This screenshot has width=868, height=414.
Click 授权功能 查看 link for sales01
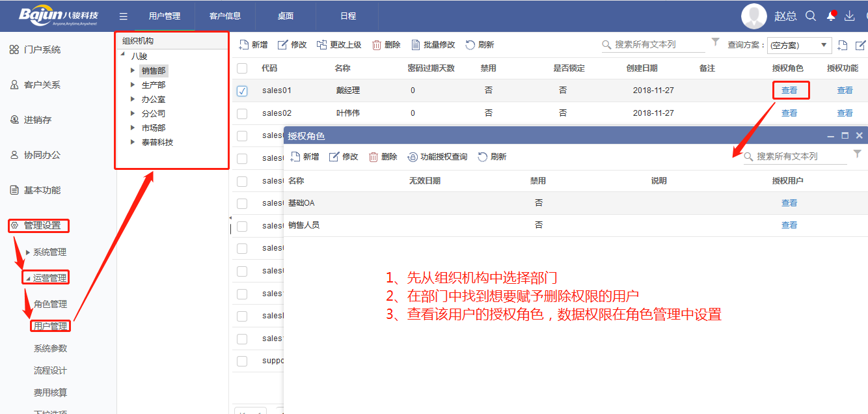coord(845,90)
